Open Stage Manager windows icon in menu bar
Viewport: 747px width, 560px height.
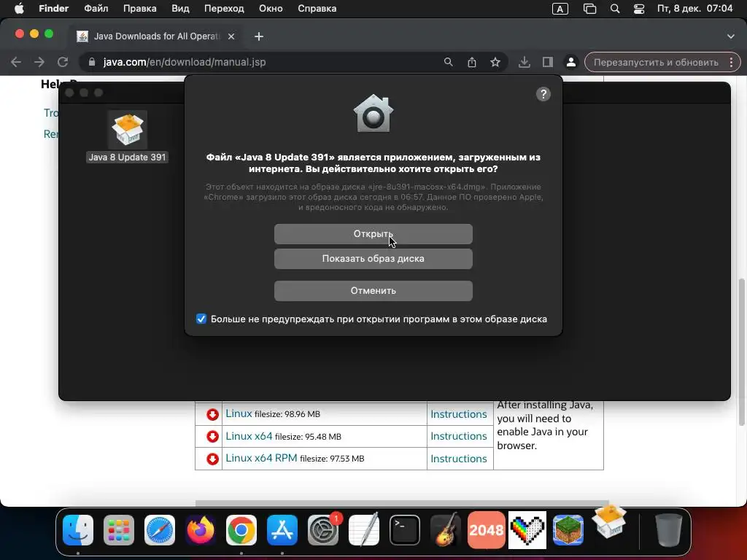pyautogui.click(x=589, y=9)
